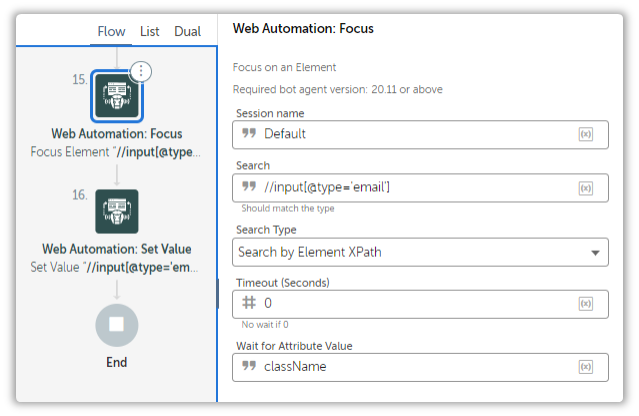
Task: Click the step number 16 label
Action: (x=80, y=195)
